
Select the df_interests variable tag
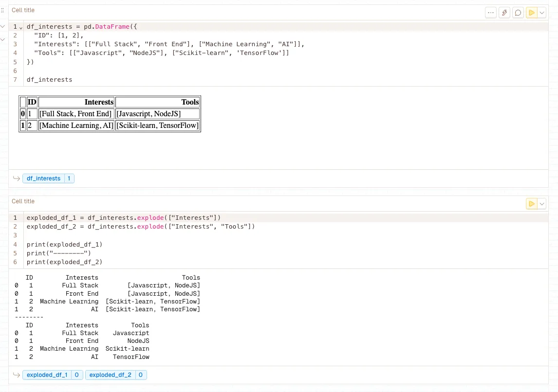[x=43, y=178]
